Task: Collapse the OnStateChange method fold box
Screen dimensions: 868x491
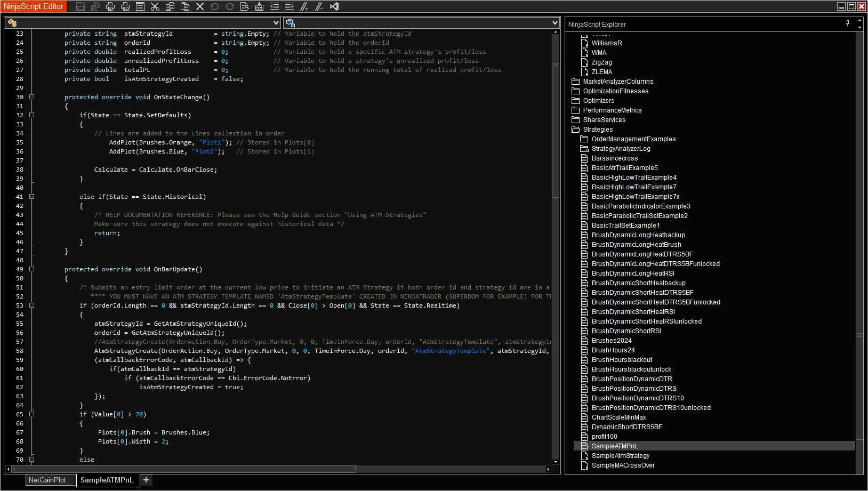Action: [x=32, y=97]
